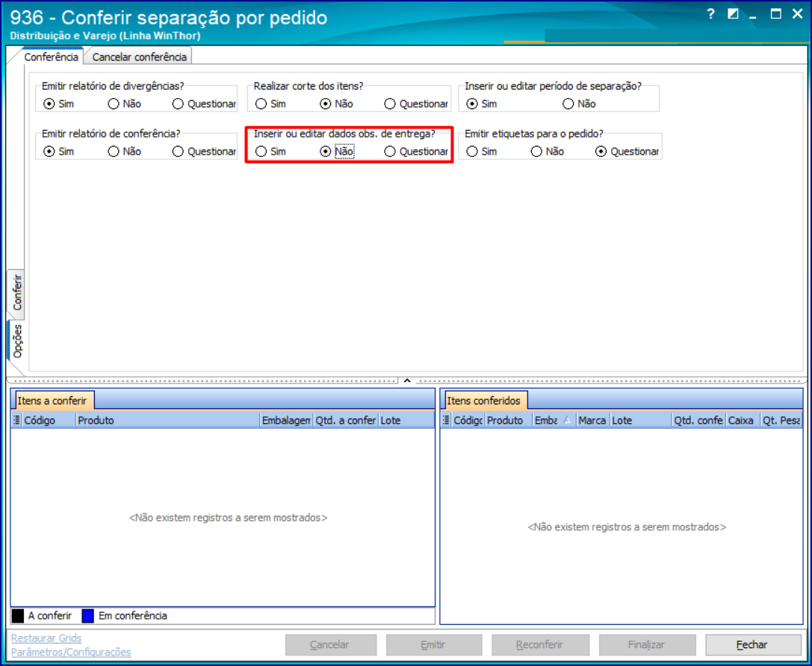Sort by Produto column in Itens conferidos
This screenshot has height=666, width=812.
pos(509,420)
